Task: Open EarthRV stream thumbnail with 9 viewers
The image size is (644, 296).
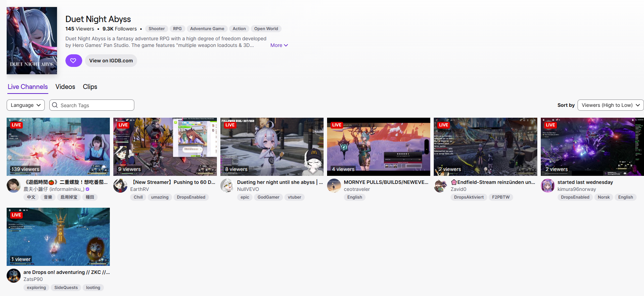Action: point(165,147)
